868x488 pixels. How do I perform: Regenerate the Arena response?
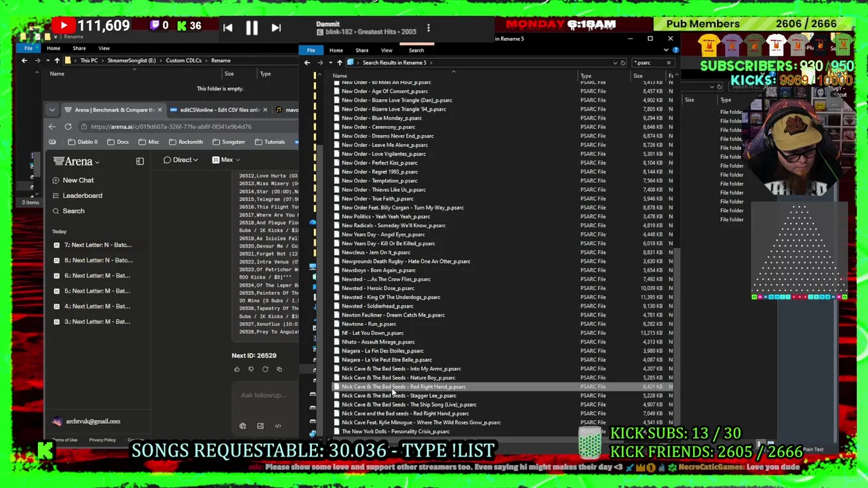265,369
